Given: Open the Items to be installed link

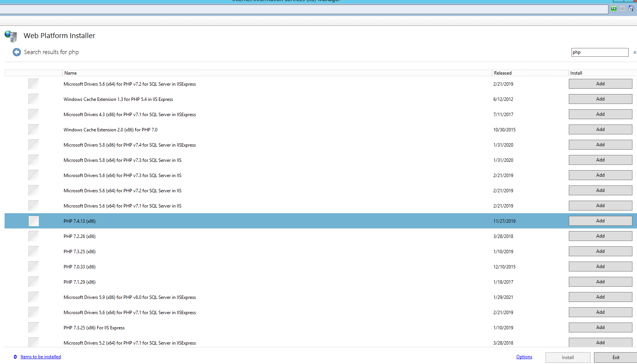Looking at the screenshot, I should 41,357.
